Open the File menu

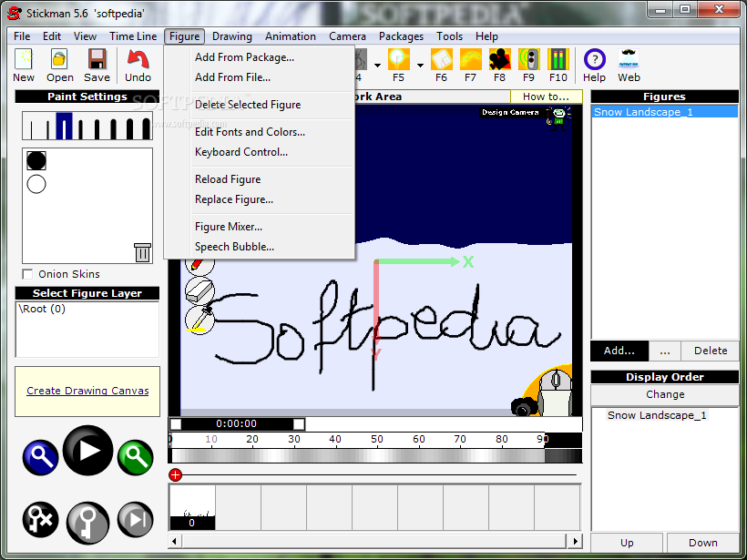(x=22, y=36)
